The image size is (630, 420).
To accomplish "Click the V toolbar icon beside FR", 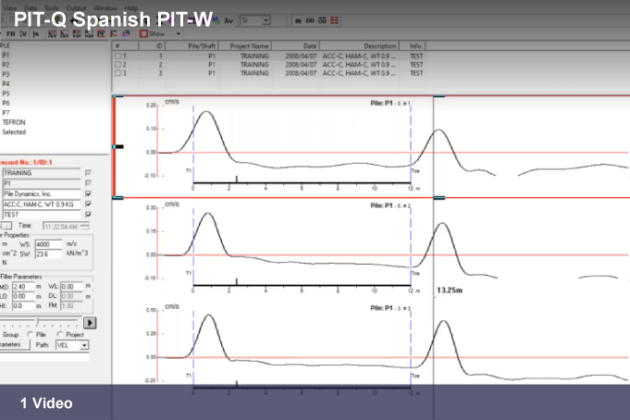I will 23,34.
